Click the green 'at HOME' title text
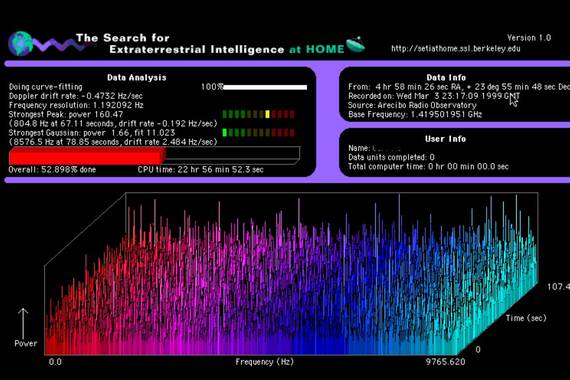Image resolution: width=570 pixels, height=380 pixels. coord(317,49)
